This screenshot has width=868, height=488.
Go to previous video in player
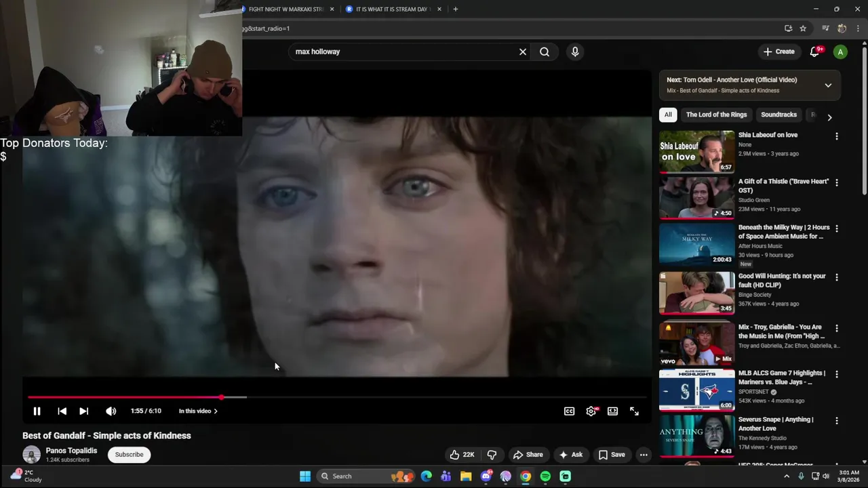62,411
